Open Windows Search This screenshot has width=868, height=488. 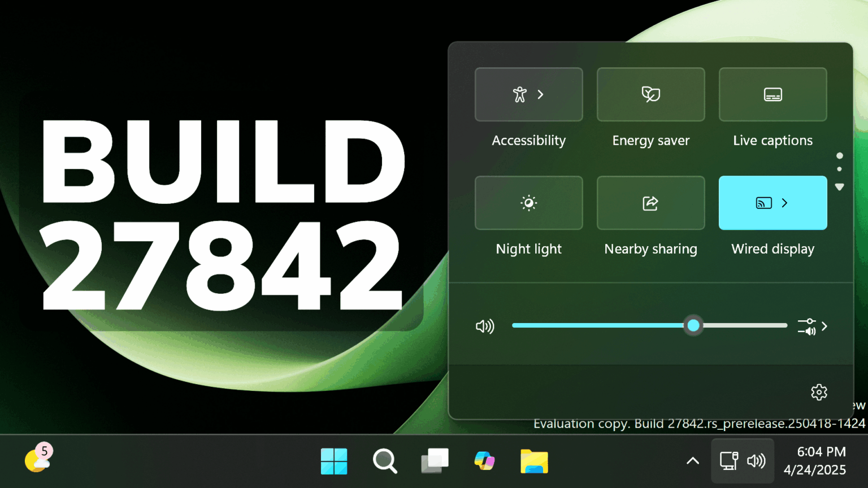point(385,461)
